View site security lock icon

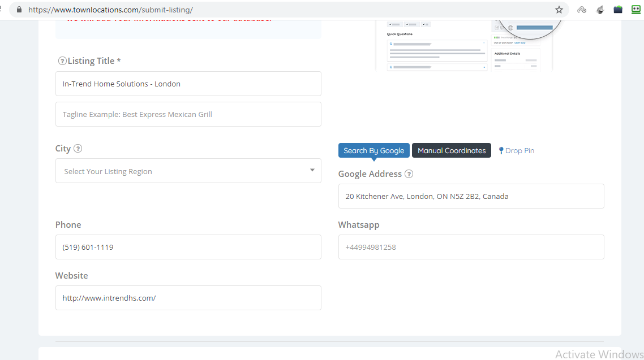pyautogui.click(x=19, y=10)
